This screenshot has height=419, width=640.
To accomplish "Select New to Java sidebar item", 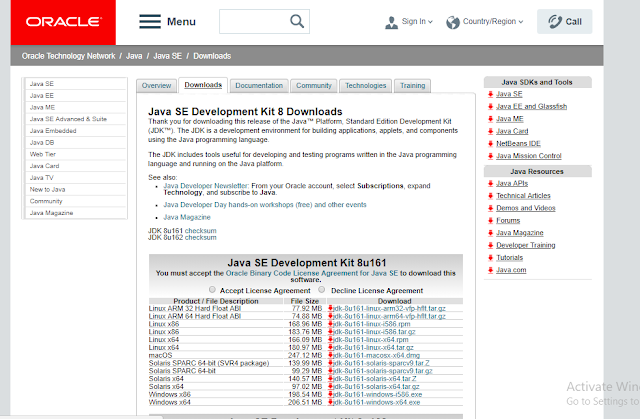I will point(76,190).
